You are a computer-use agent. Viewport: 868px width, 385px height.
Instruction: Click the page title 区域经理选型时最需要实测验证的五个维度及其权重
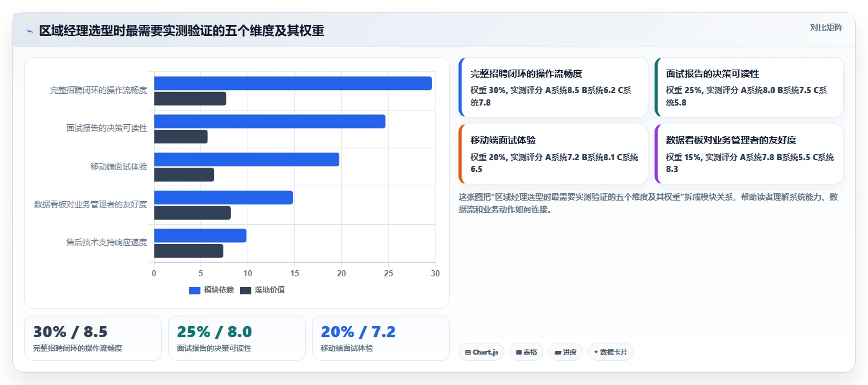(x=181, y=31)
